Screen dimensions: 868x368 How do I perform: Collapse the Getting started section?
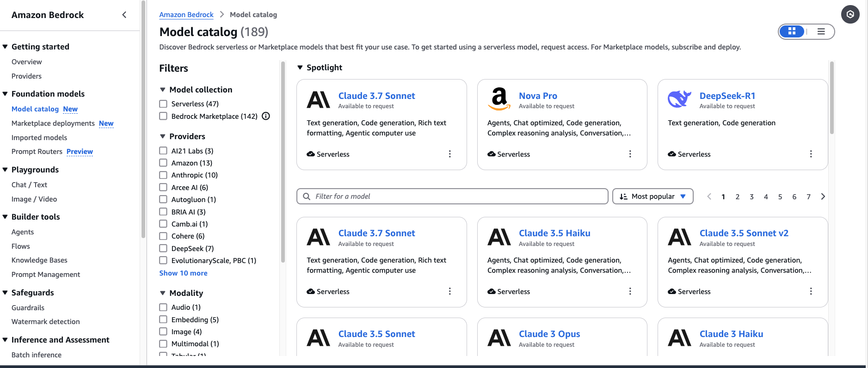coord(5,47)
